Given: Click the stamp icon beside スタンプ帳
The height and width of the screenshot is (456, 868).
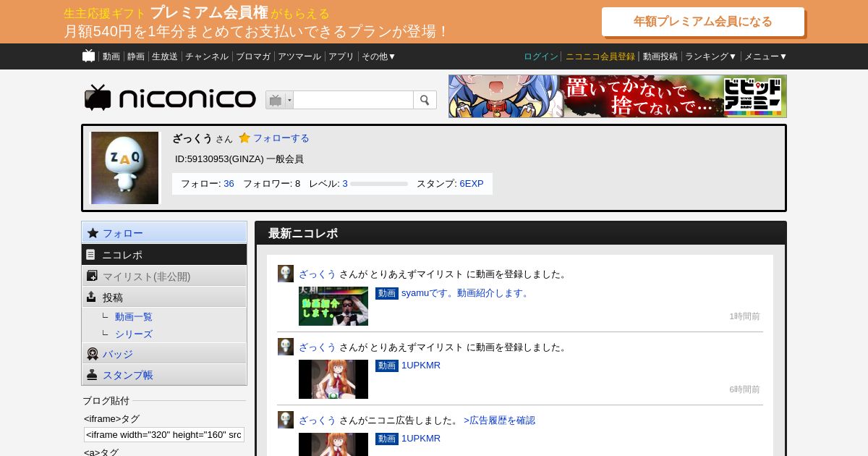Looking at the screenshot, I should pos(92,374).
